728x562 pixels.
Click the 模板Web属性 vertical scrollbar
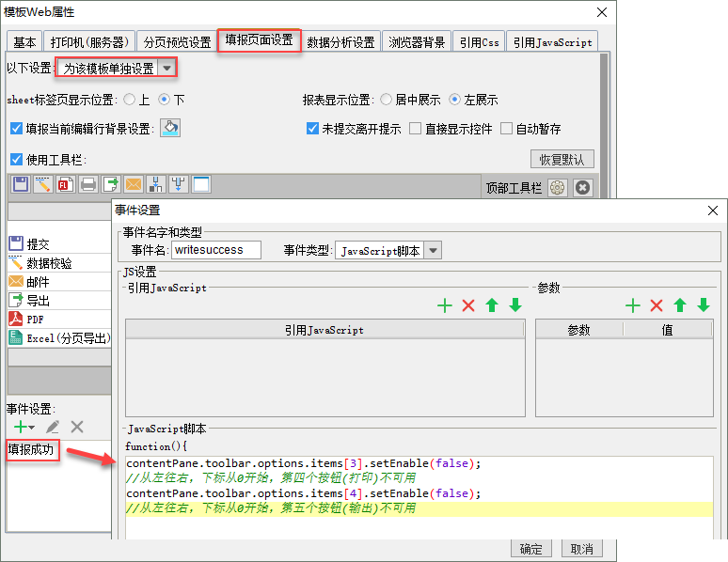tap(604, 125)
